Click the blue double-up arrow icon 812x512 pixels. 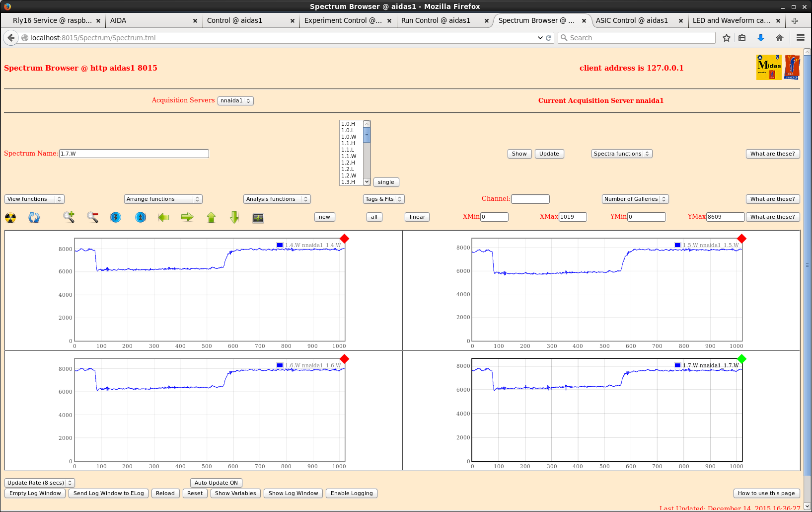point(141,217)
